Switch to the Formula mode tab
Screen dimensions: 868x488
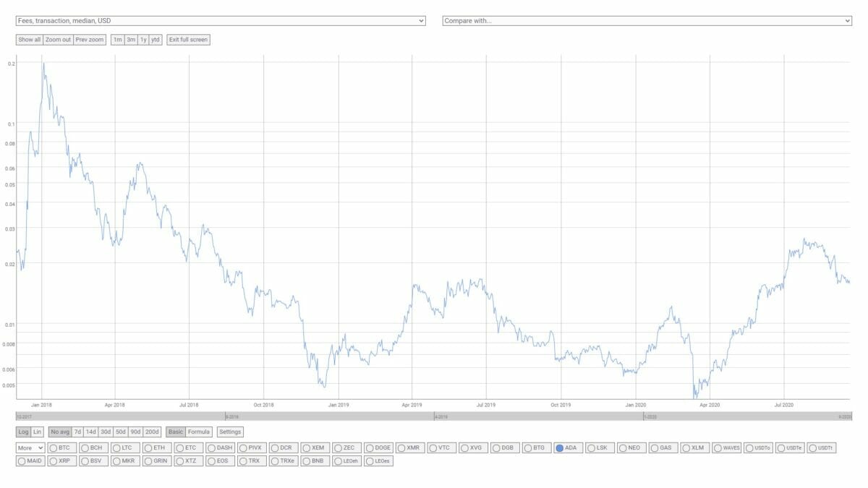click(x=199, y=432)
